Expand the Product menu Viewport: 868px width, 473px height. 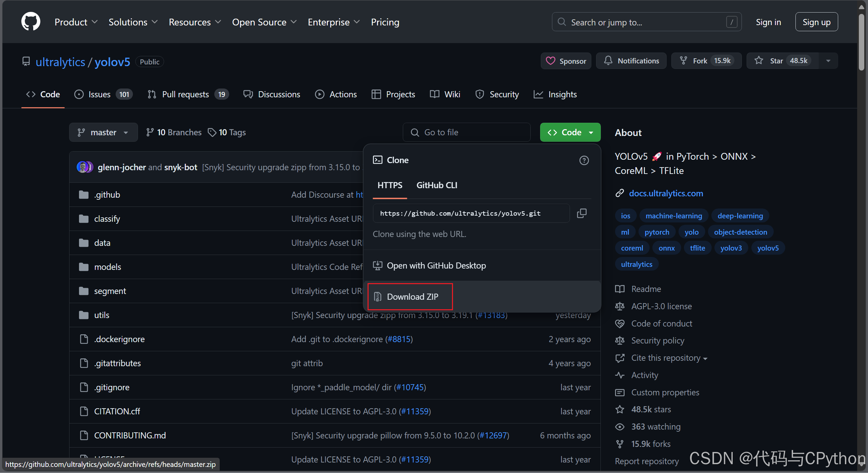[x=76, y=22]
